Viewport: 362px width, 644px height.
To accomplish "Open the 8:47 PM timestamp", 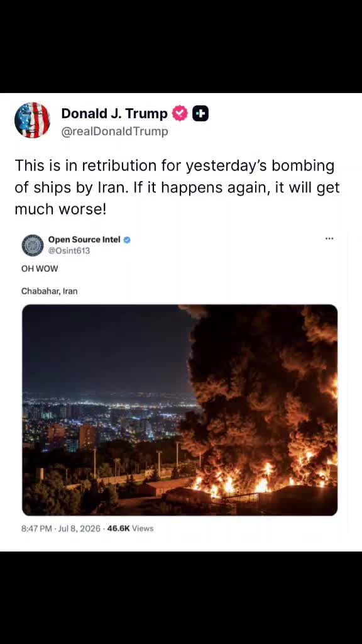I will [36, 528].
